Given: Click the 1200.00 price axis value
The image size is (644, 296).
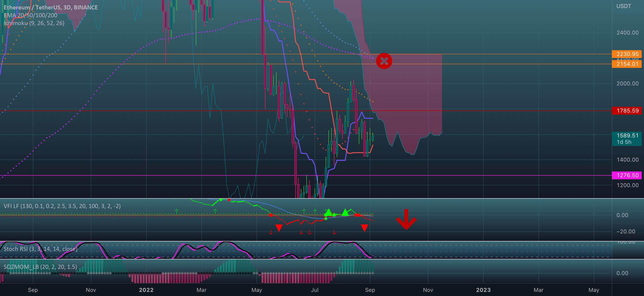Looking at the screenshot, I should tap(627, 185).
